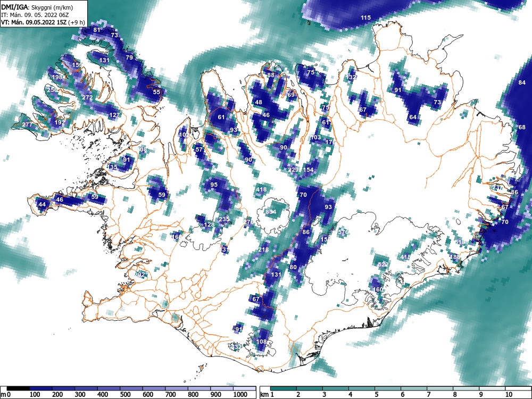Select the value 218

point(263,250)
